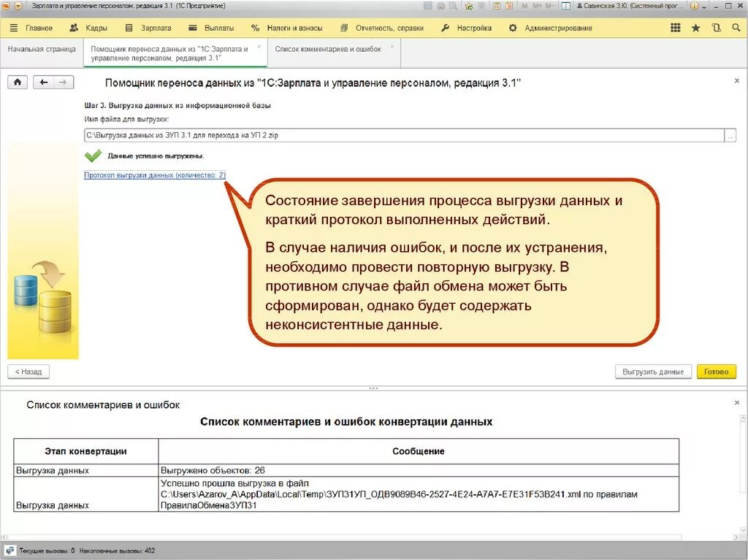Open the history scroll icon
This screenshot has height=560, width=748.
[716, 28]
